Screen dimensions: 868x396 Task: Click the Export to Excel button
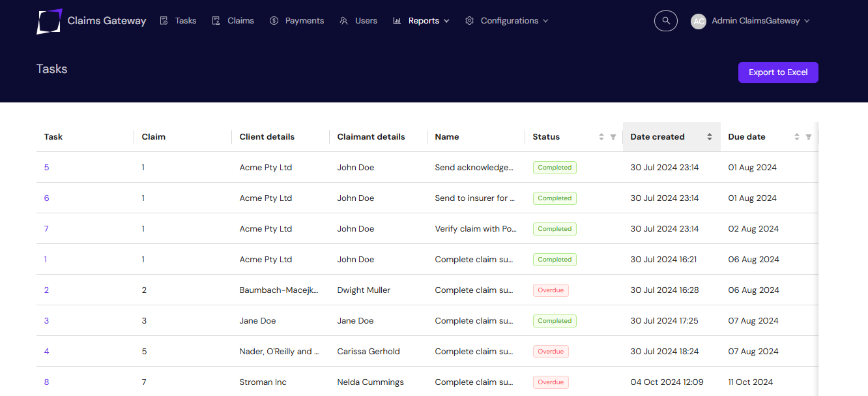point(778,72)
